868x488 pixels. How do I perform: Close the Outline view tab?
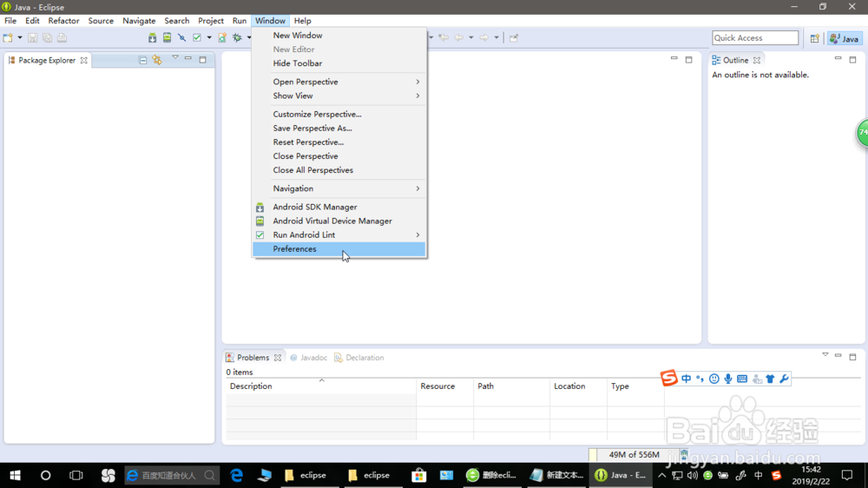[x=757, y=61]
